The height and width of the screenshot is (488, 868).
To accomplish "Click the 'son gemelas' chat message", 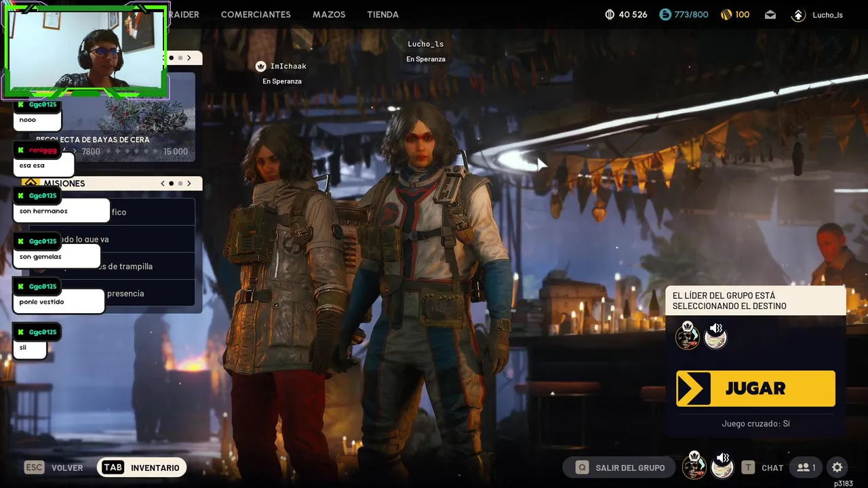I will pyautogui.click(x=56, y=257).
